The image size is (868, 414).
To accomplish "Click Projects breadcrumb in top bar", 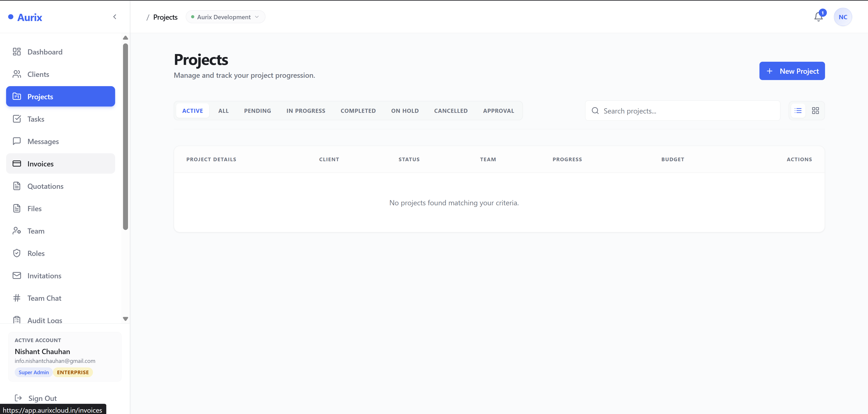I will tap(165, 17).
